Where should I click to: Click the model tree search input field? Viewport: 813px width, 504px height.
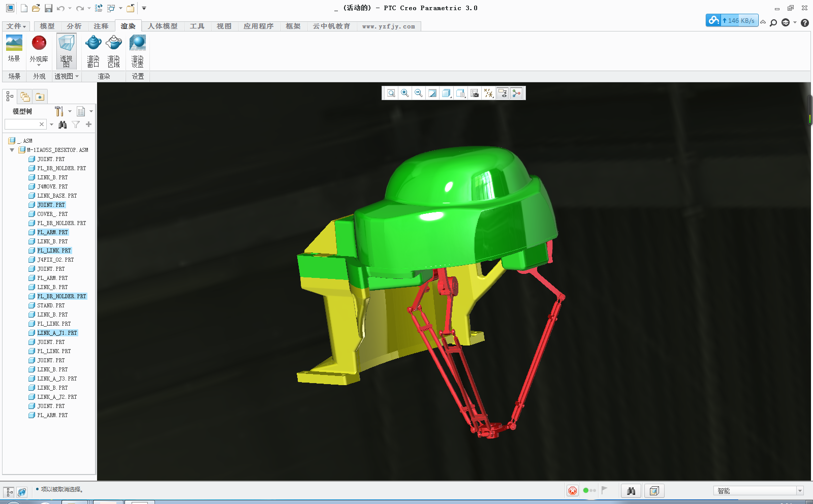pos(21,124)
